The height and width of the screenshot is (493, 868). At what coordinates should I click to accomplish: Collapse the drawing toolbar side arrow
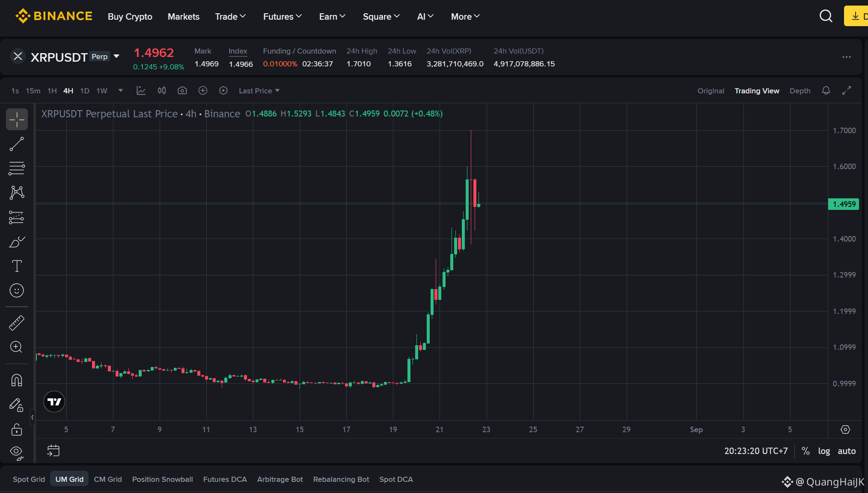click(x=33, y=417)
